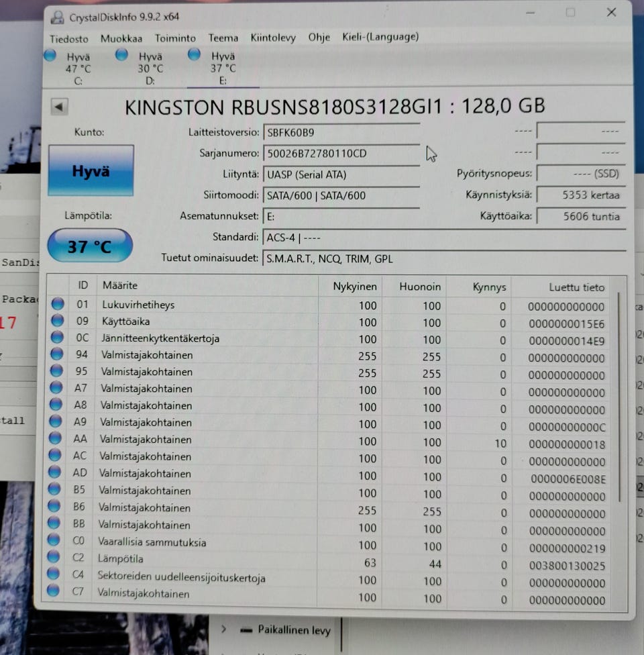This screenshot has height=655, width=644.
Task: Click the Huonoin column header
Action: tap(414, 287)
